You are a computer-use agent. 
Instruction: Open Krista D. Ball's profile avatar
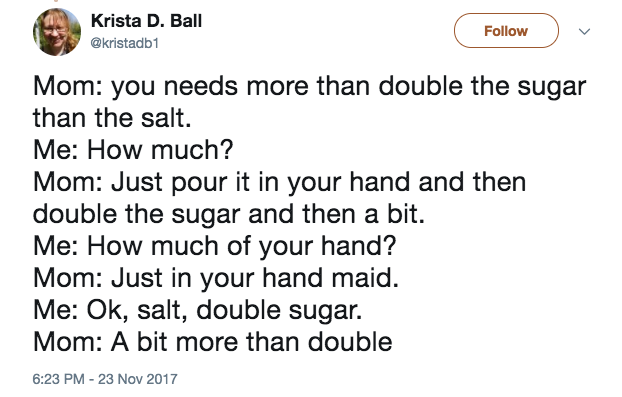[x=57, y=32]
